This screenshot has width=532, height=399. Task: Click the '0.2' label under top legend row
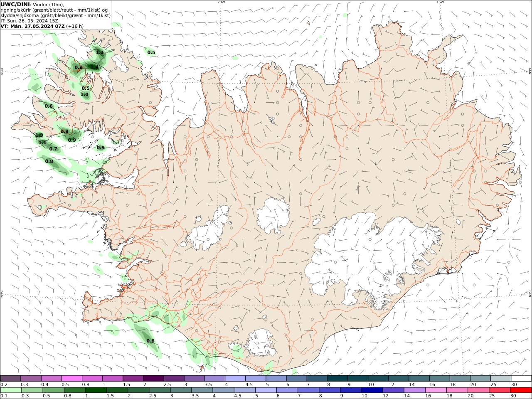point(4,384)
